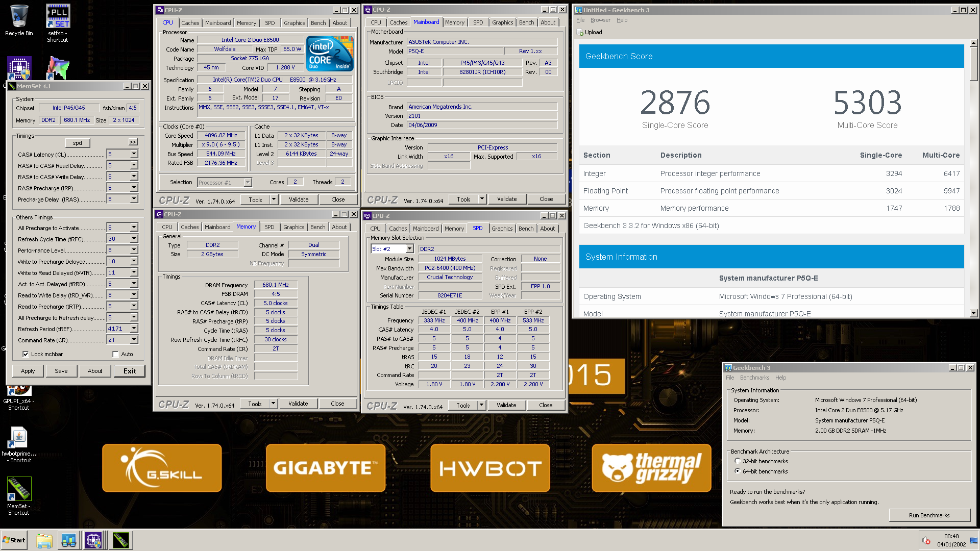
Task: Click title icon of CPU-Z SPD window
Action: pyautogui.click(x=367, y=216)
